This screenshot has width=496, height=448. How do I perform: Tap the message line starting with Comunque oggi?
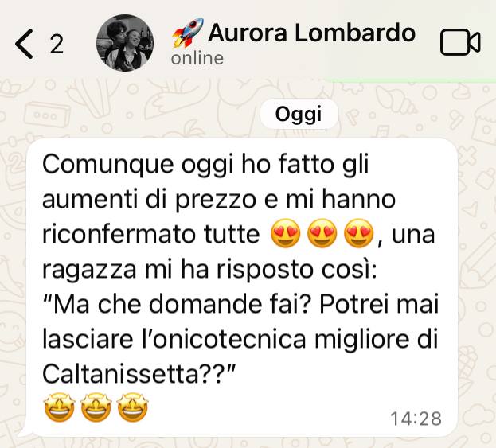coord(205,166)
